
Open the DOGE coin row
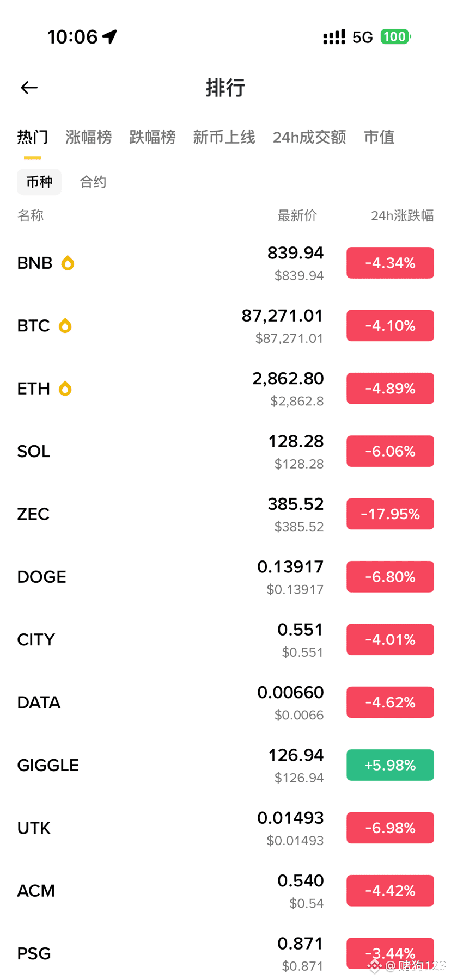[x=225, y=577]
